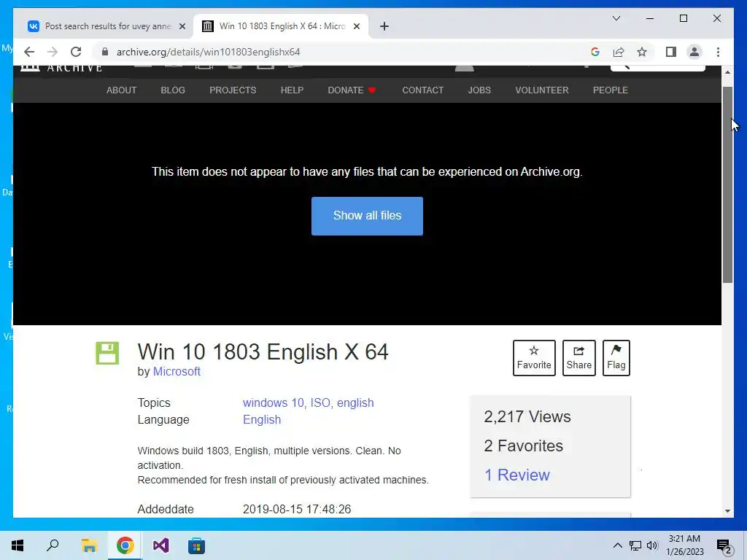The height and width of the screenshot is (560, 747).
Task: Open File Explorer from the taskbar
Action: 89,545
